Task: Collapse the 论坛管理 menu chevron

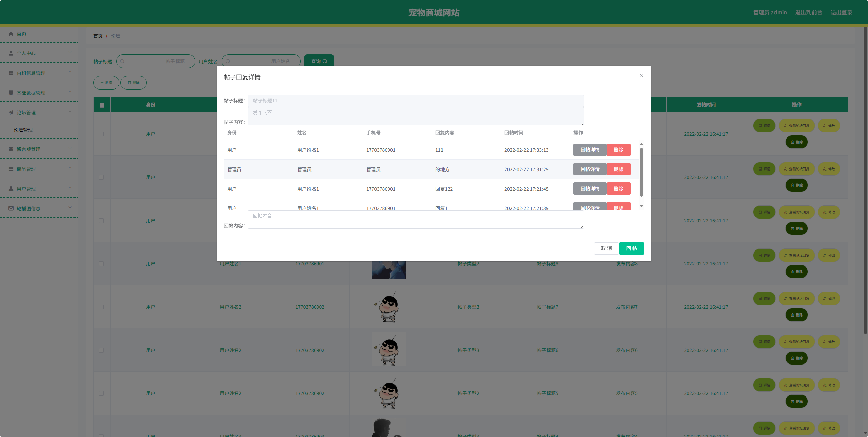Action: pos(70,111)
